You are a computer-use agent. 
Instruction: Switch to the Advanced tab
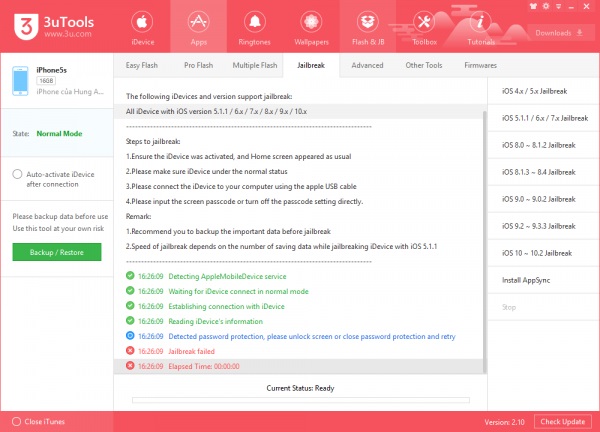coord(367,65)
